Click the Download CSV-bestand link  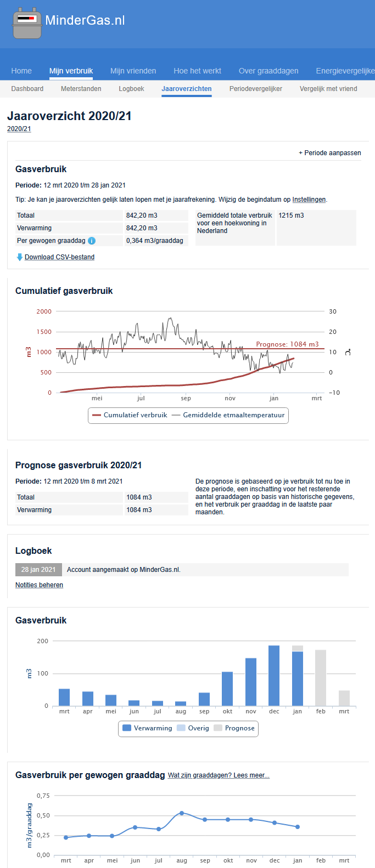tap(59, 257)
